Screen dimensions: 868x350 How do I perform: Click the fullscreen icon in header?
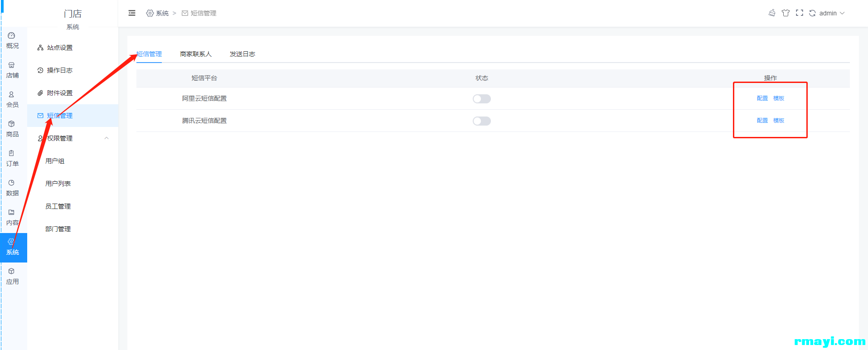pos(800,13)
